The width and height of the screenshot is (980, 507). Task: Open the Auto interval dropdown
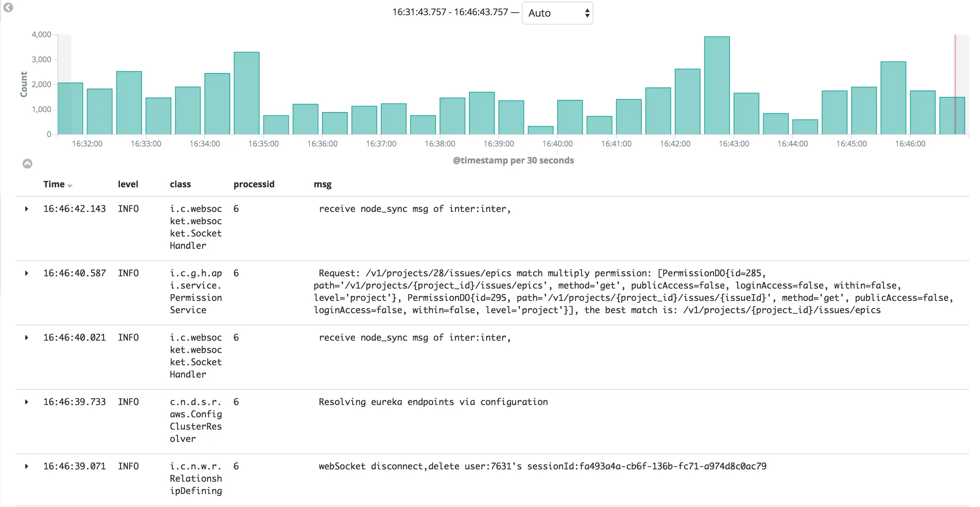557,13
